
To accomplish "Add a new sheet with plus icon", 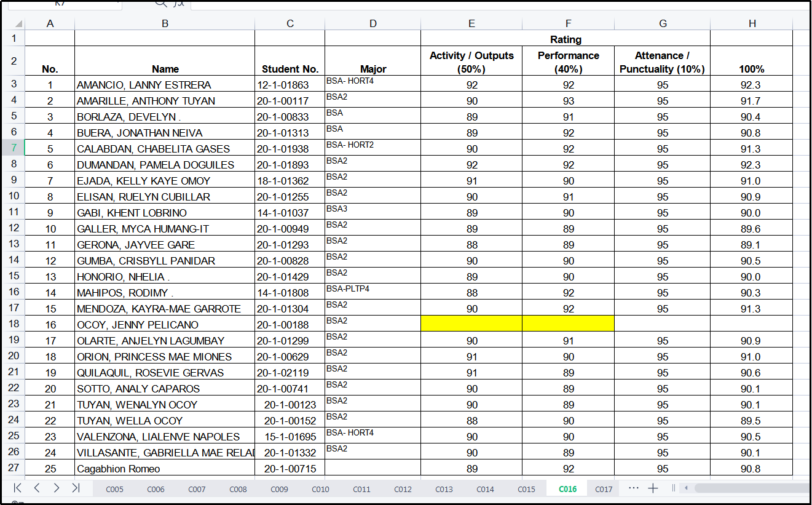I will pos(653,488).
